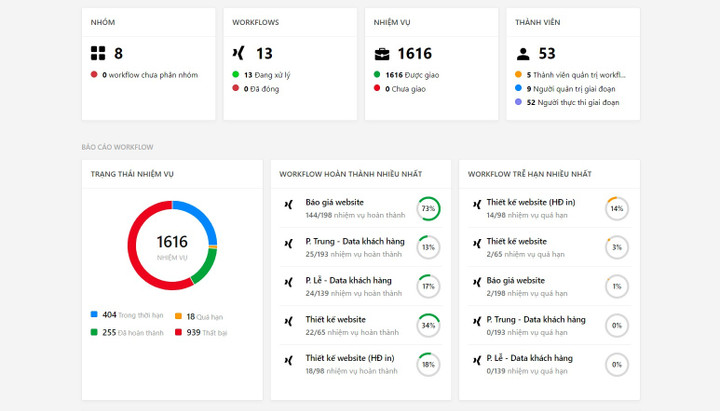The width and height of the screenshot is (720, 411).
Task: Click the 14% overdue progress circle
Action: [616, 209]
